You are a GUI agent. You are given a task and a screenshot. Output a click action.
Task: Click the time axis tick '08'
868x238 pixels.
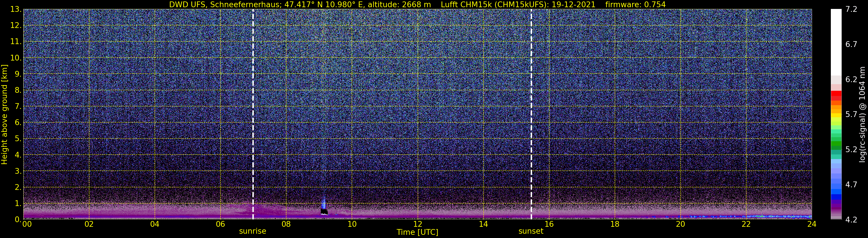coord(286,224)
